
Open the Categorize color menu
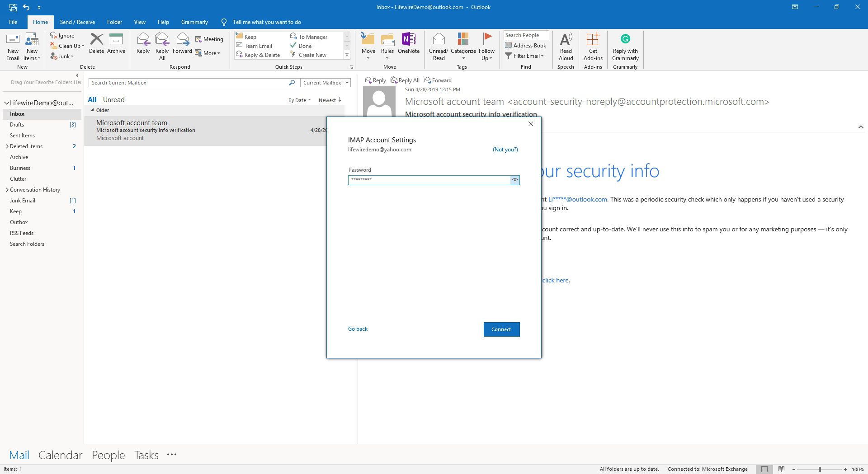click(463, 47)
